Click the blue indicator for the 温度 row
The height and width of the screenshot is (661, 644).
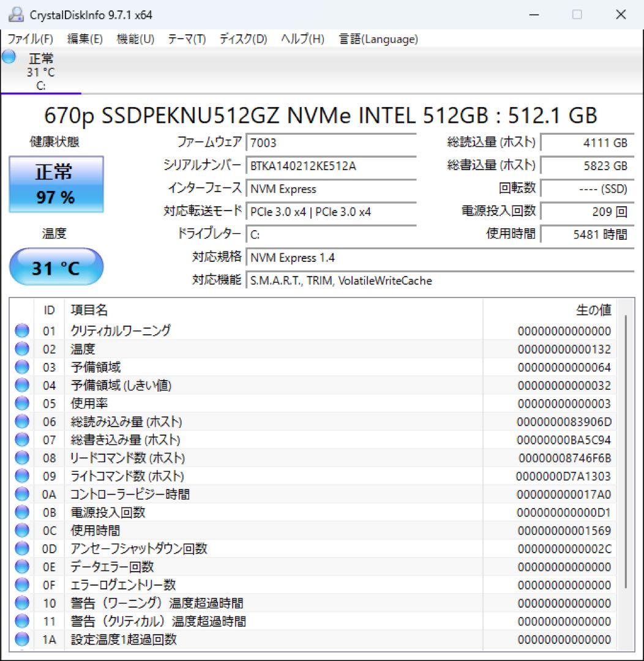point(21,349)
